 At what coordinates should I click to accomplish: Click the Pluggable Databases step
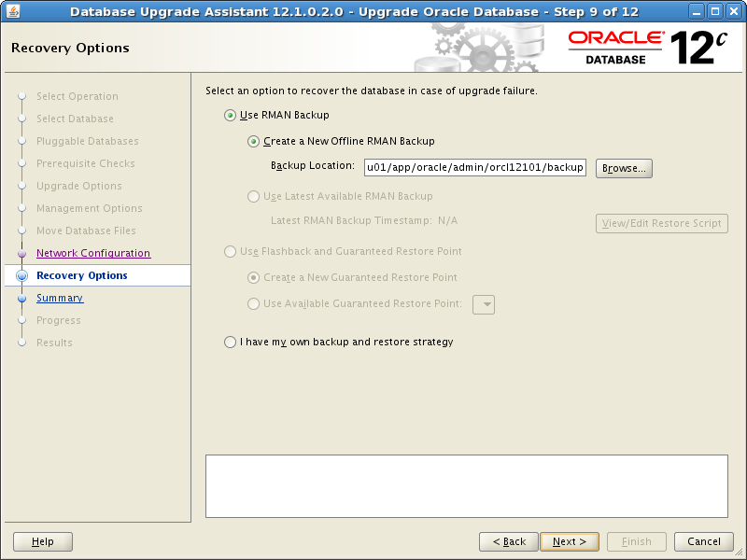click(88, 141)
